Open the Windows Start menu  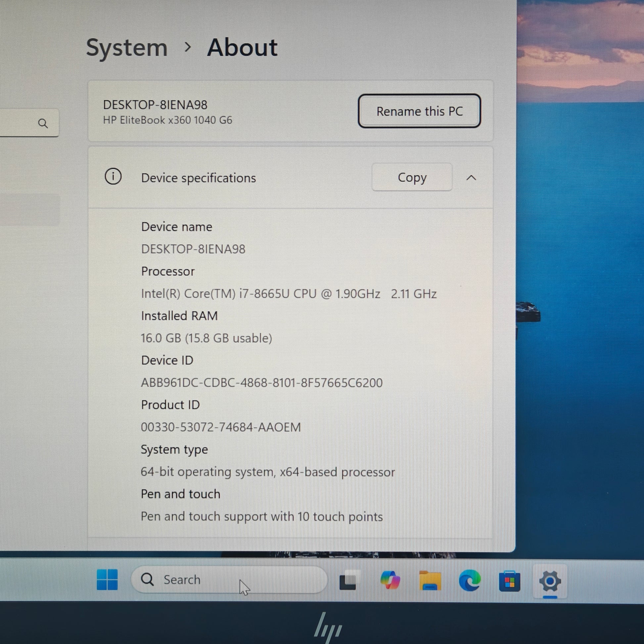[107, 580]
